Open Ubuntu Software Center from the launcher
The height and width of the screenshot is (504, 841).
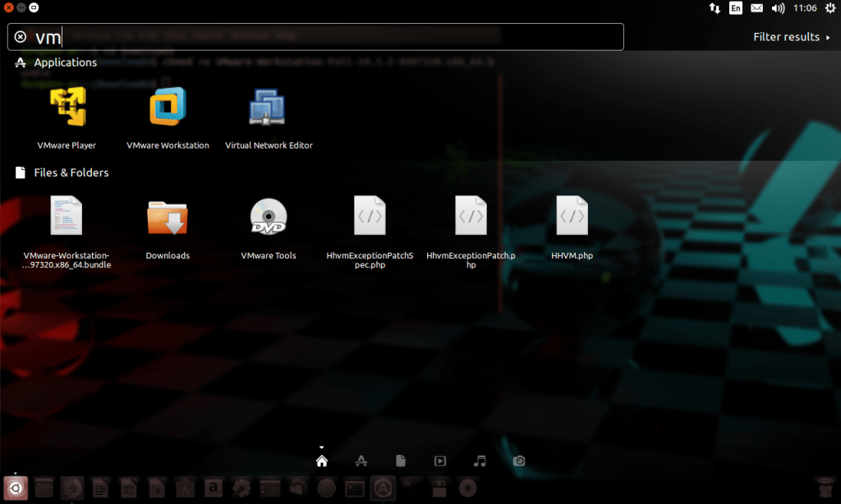click(x=185, y=488)
